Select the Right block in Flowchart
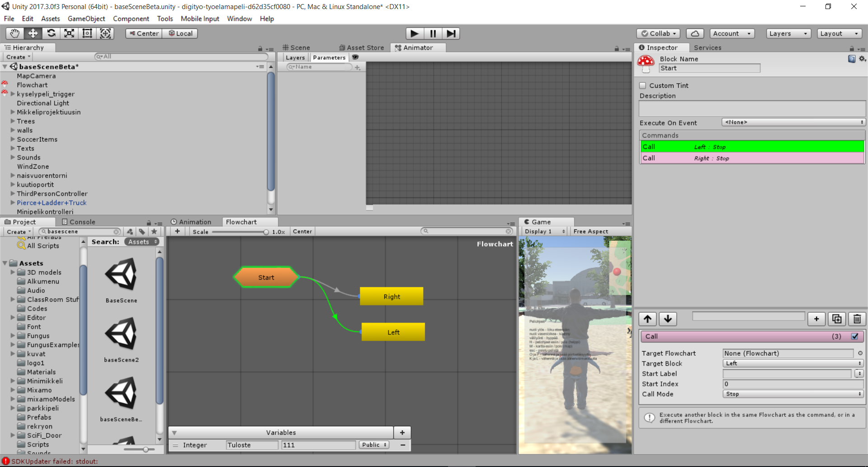Viewport: 868px width, 467px height. [x=392, y=296]
